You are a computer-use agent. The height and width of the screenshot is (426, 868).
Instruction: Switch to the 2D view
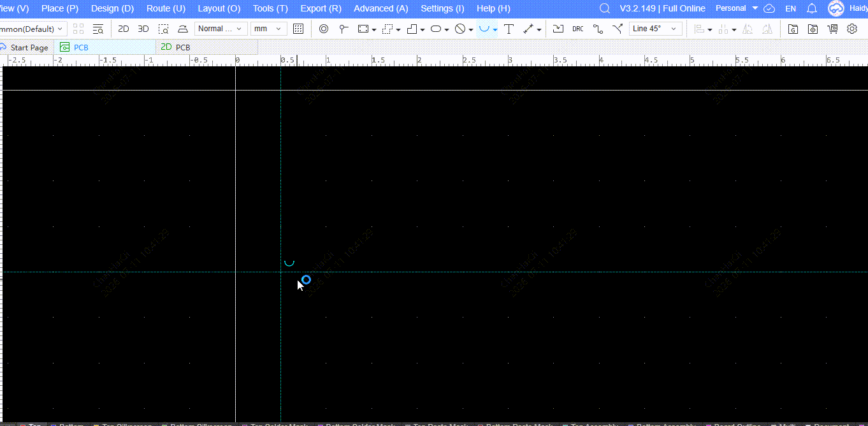[124, 29]
